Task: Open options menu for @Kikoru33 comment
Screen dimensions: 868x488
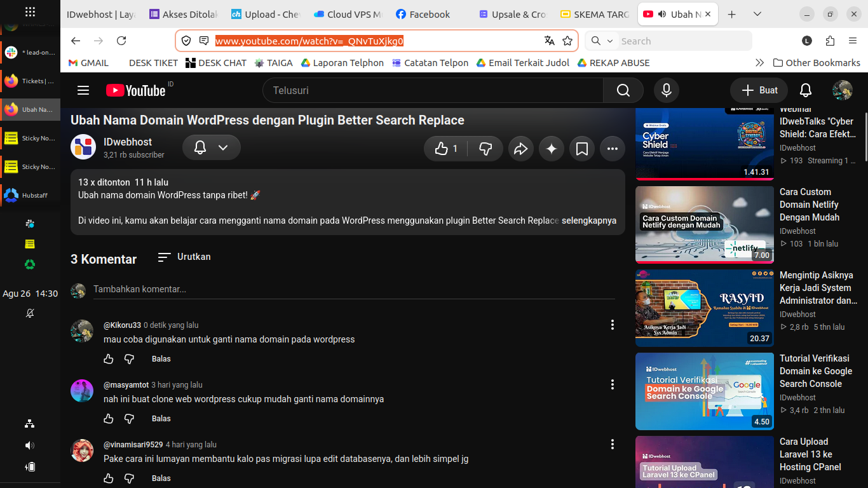Action: (x=613, y=325)
